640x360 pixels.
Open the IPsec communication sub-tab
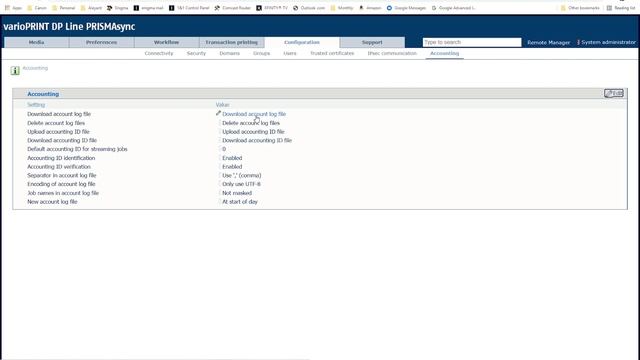click(392, 53)
